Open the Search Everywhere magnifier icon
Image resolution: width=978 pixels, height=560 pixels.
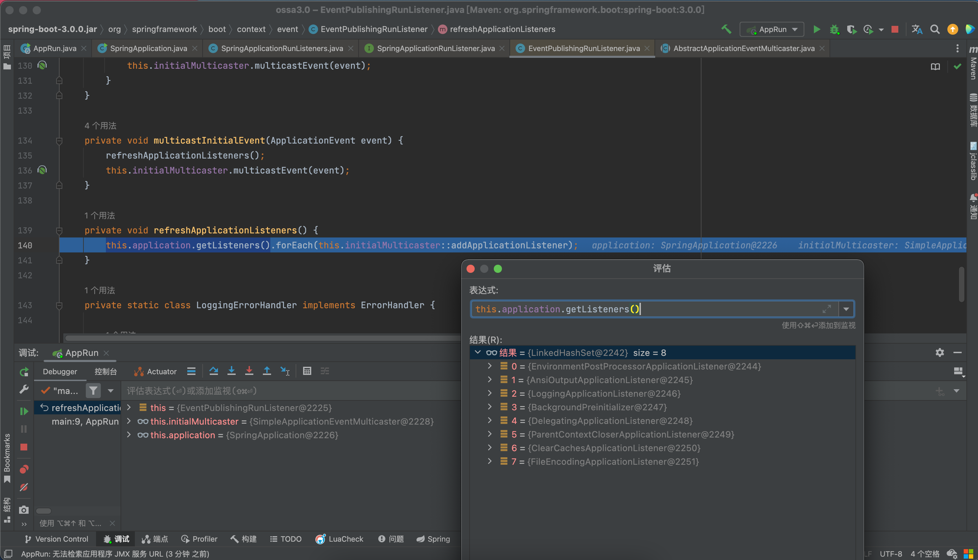click(935, 29)
